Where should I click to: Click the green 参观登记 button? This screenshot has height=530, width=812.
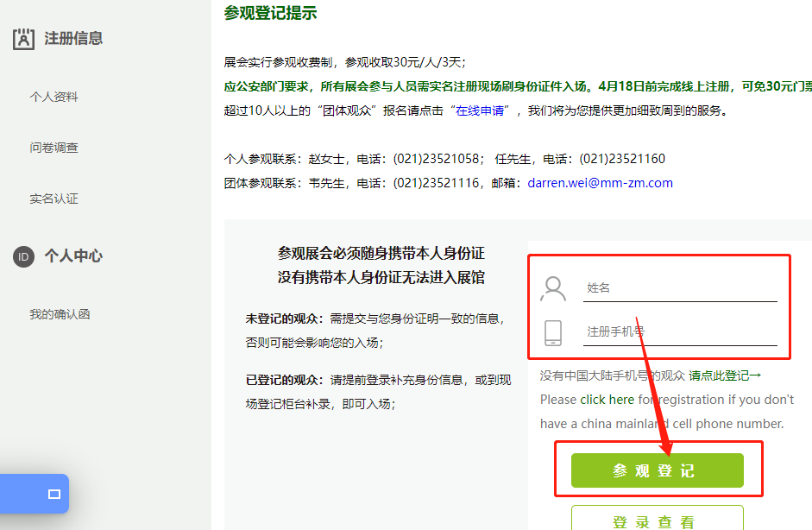pos(658,470)
